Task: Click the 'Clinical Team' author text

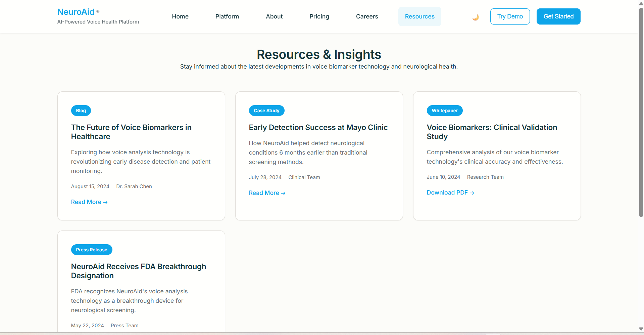Action: pos(304,177)
